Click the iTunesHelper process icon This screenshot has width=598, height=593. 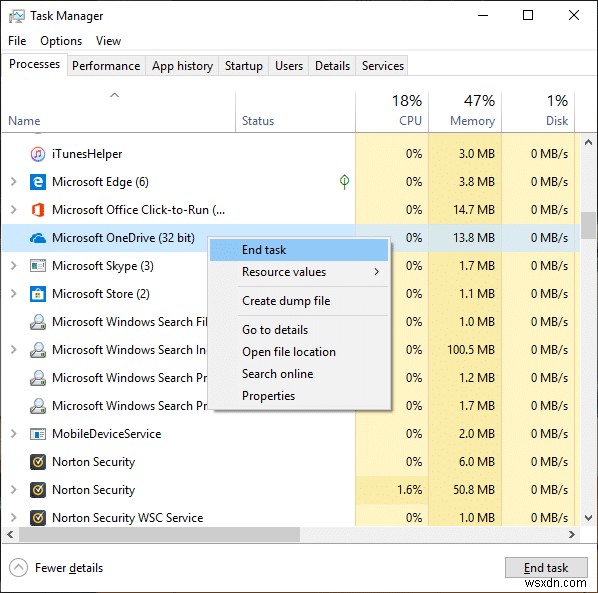[x=38, y=154]
